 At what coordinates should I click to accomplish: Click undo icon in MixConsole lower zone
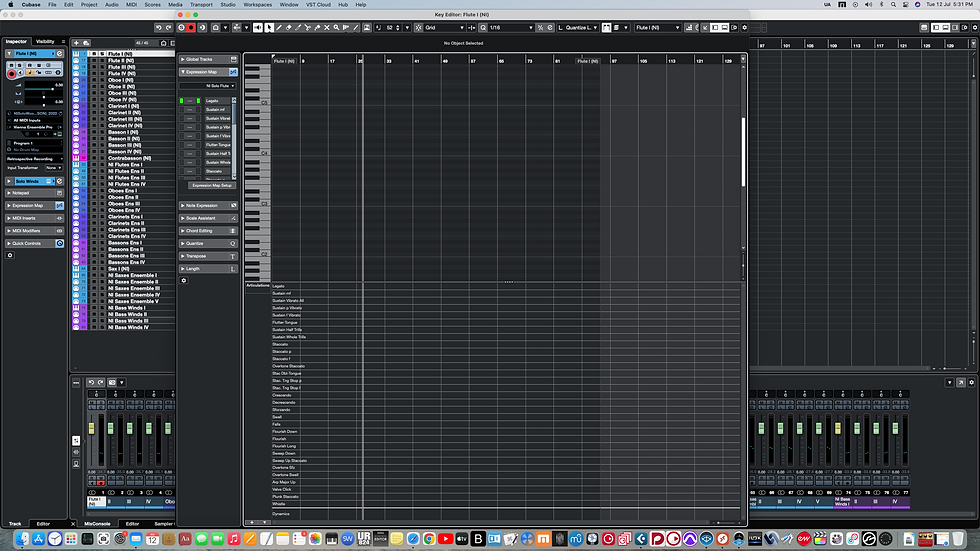[x=91, y=382]
